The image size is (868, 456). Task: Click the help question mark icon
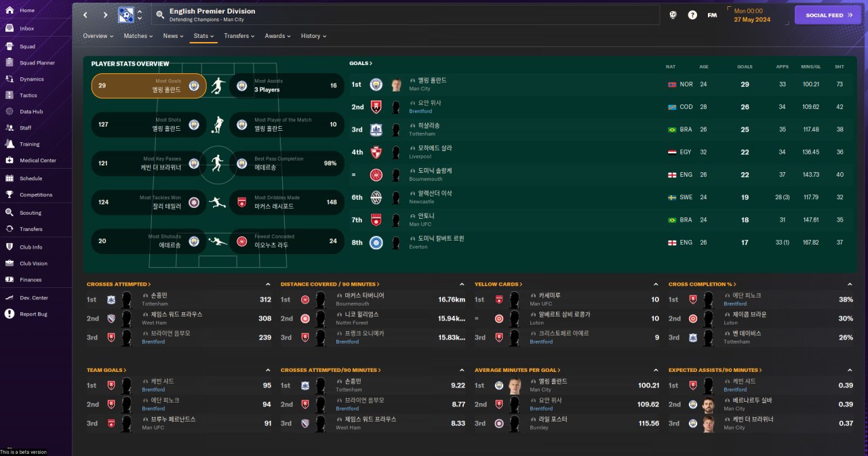tap(692, 15)
